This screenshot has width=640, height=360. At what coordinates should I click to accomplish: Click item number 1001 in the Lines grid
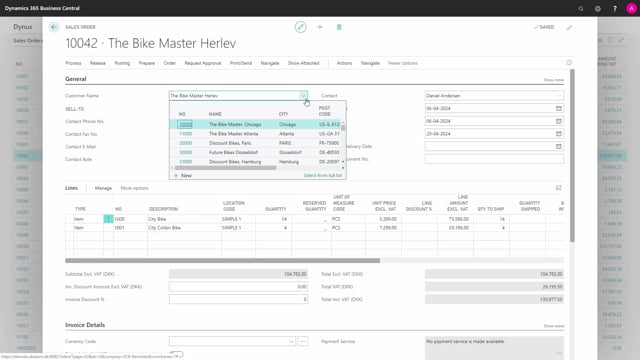[130, 228]
